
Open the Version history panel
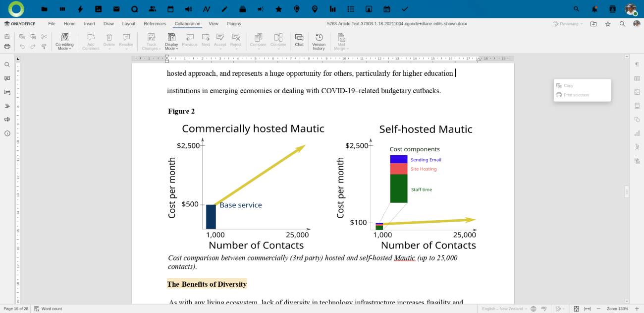click(319, 41)
